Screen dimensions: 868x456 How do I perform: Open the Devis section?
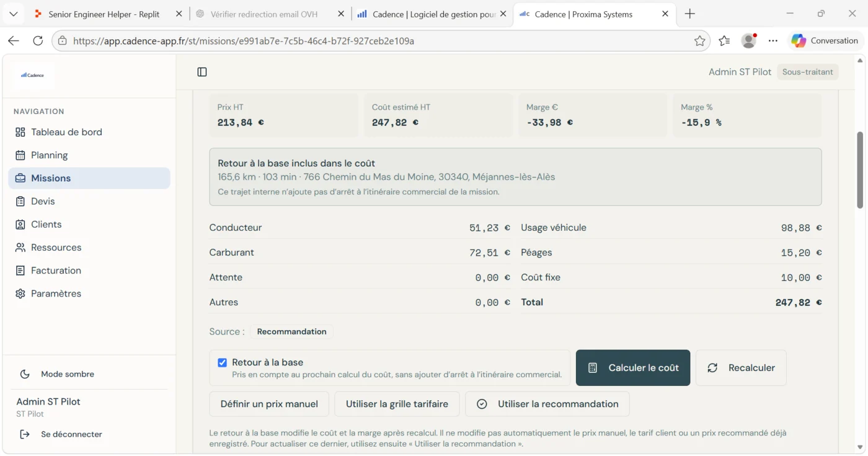89,201
